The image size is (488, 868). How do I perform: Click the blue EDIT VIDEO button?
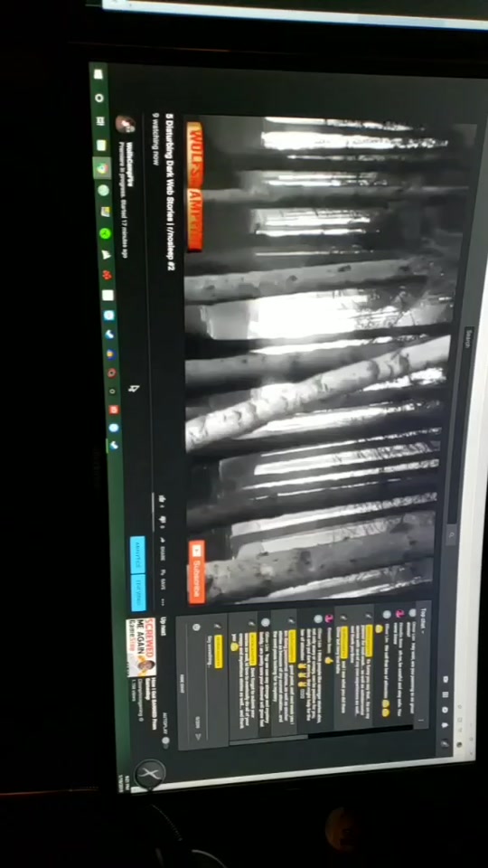pyautogui.click(x=139, y=592)
